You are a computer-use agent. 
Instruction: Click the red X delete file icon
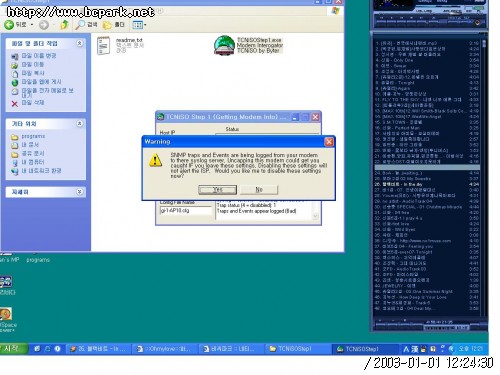pos(15,104)
